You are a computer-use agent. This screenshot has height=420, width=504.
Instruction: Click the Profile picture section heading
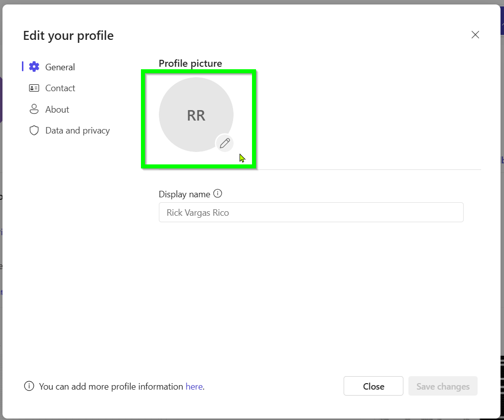coord(190,63)
